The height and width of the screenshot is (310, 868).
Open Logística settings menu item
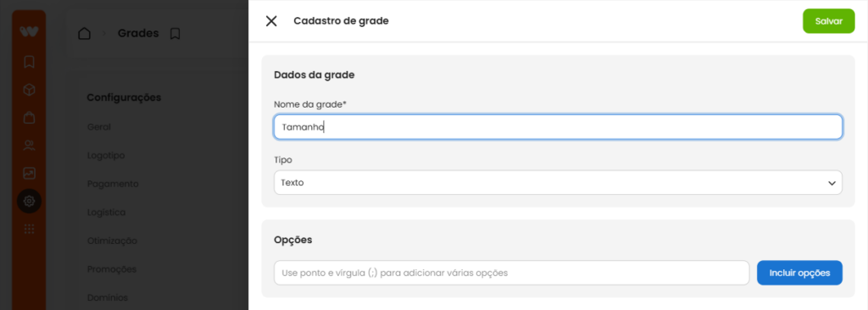[x=106, y=212]
